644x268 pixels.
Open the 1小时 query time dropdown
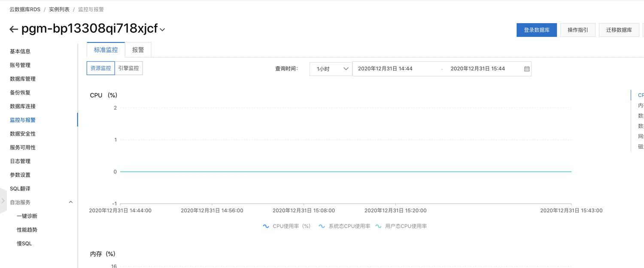[331, 69]
